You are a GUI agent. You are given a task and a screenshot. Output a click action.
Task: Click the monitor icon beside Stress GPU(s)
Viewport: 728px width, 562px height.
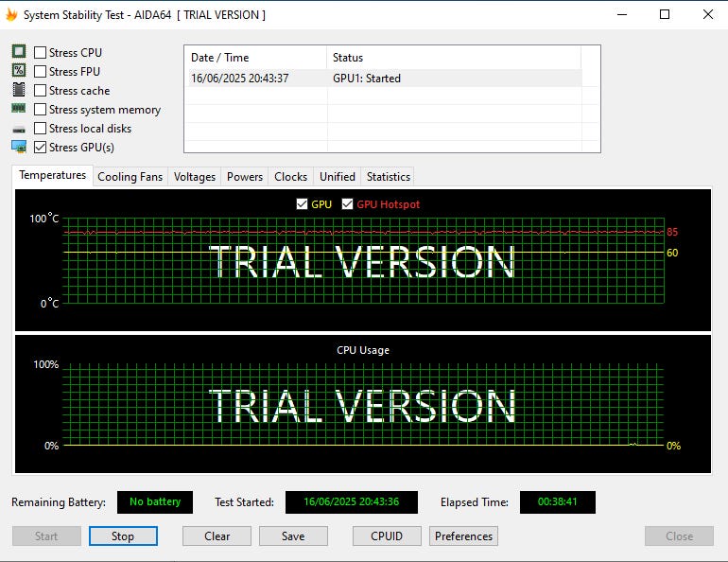(19, 147)
